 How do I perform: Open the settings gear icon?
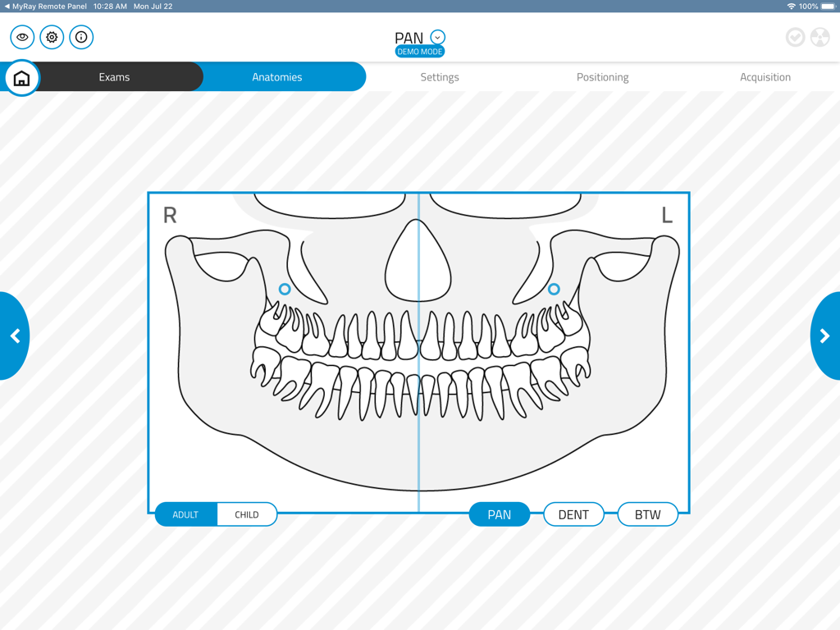click(51, 37)
